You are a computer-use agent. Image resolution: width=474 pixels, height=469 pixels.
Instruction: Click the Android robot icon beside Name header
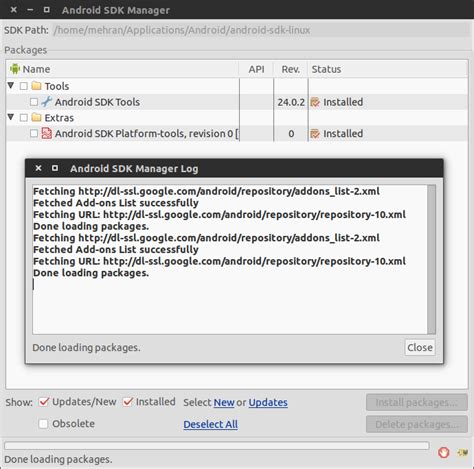15,69
